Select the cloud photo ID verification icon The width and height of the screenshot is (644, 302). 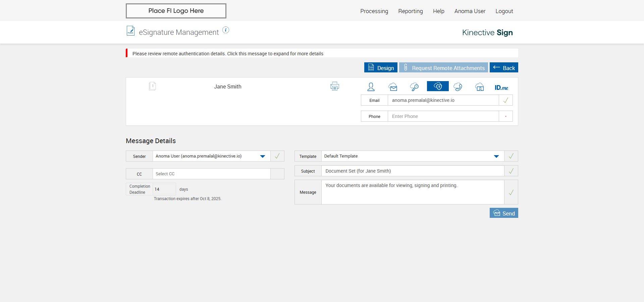tap(480, 87)
